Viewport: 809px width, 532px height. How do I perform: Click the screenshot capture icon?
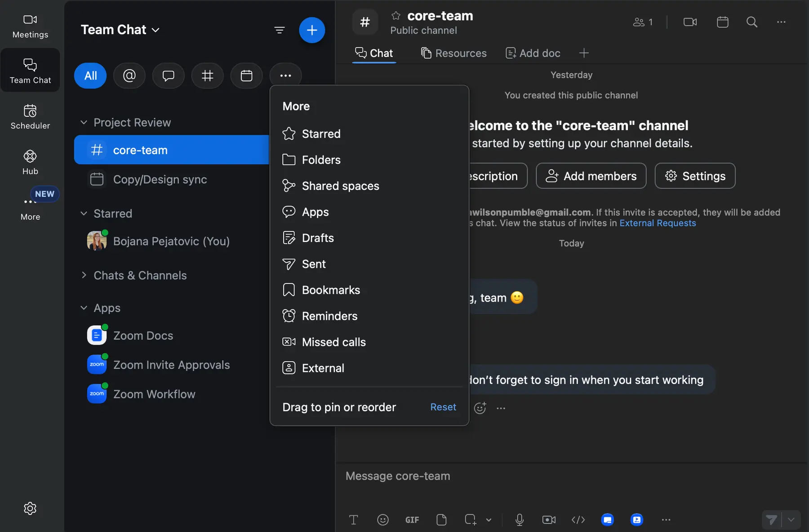tap(471, 520)
